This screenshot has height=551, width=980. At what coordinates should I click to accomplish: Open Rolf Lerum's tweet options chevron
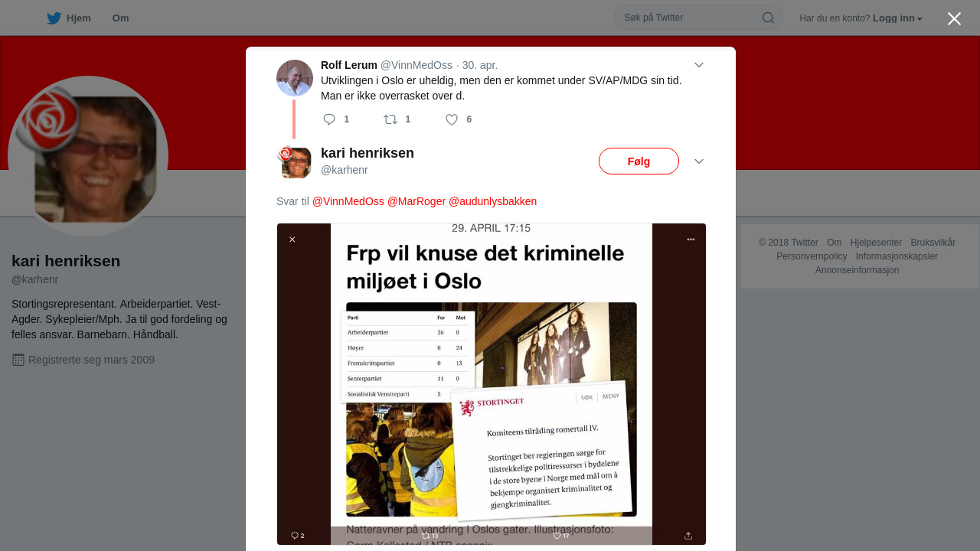click(699, 65)
